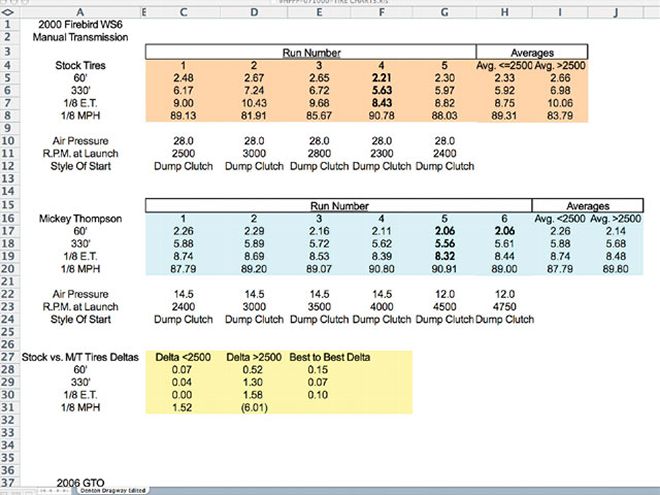
Task: Select row 9 header
Action: (x=8, y=128)
